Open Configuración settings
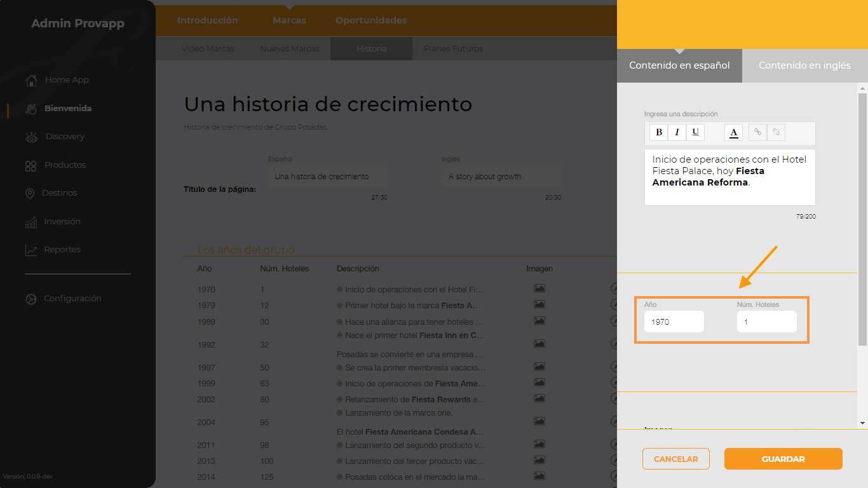The width and height of the screenshot is (868, 488). coord(63,299)
